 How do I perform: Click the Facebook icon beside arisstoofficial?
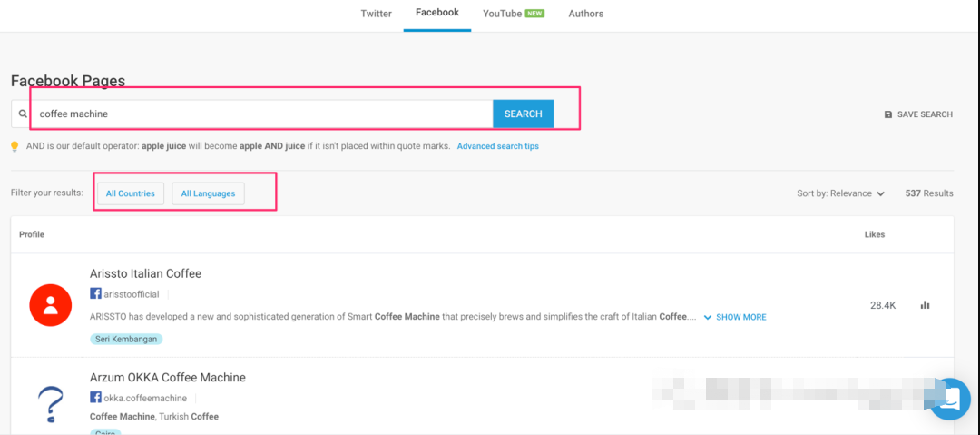point(95,293)
